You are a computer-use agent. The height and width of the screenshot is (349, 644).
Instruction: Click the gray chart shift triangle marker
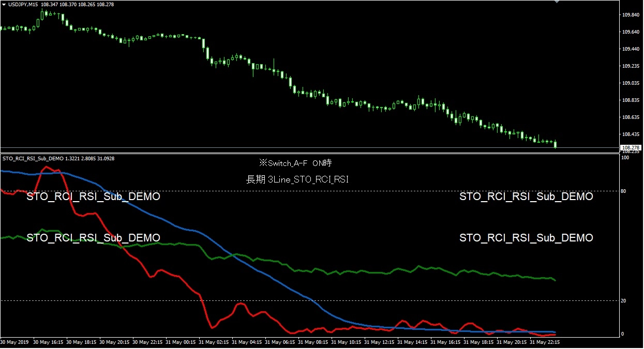pyautogui.click(x=557, y=2)
